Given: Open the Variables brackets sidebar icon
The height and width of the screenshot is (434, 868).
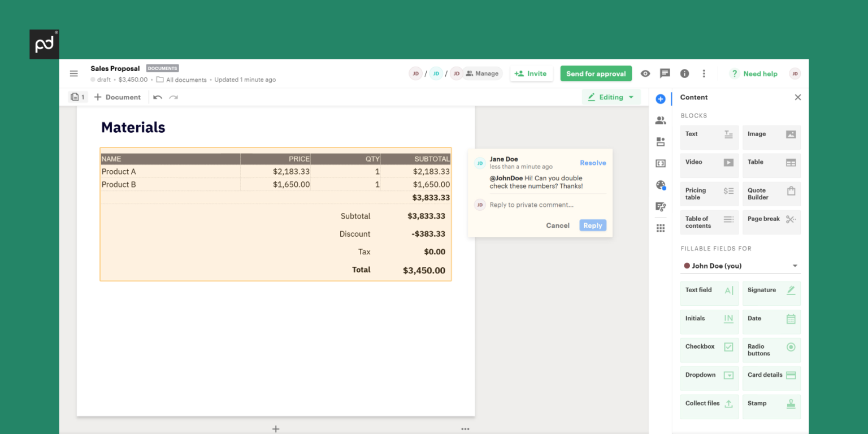Looking at the screenshot, I should [x=660, y=163].
